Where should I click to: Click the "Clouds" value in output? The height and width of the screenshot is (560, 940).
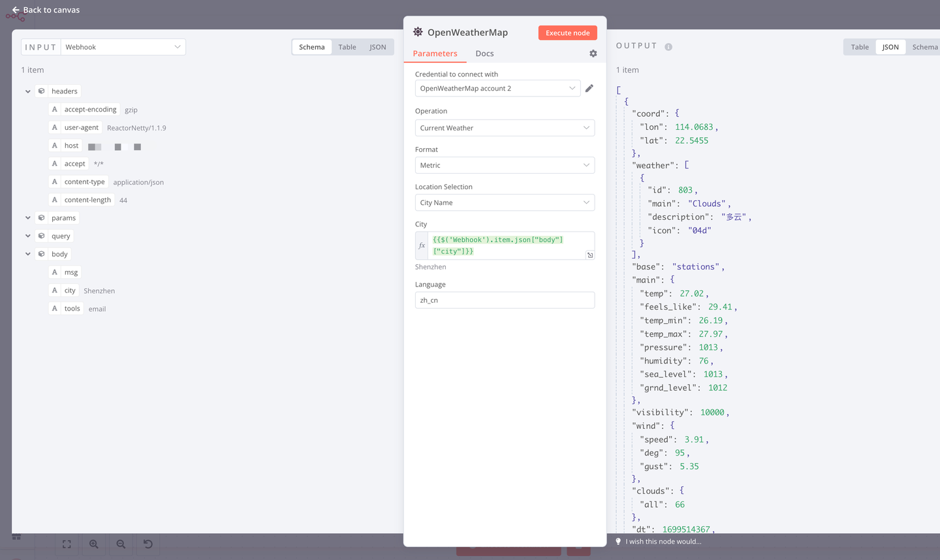point(706,204)
